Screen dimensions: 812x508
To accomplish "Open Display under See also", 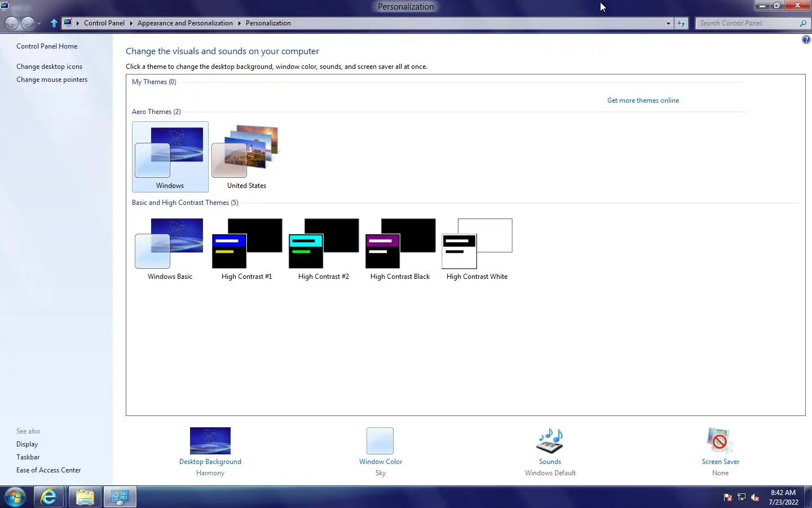I will point(27,444).
